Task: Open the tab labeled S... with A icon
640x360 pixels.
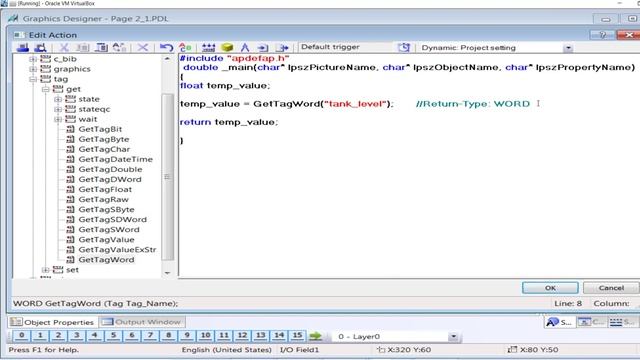Action: pos(559,322)
